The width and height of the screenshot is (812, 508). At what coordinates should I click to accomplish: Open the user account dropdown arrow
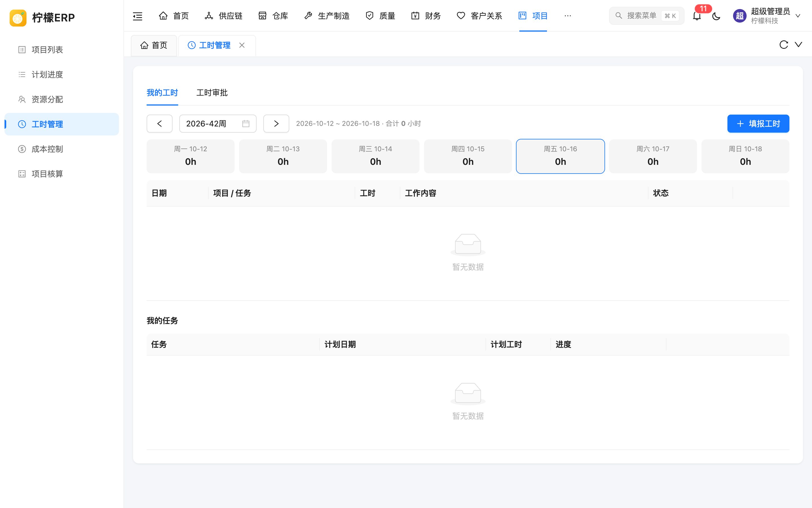[x=798, y=16]
